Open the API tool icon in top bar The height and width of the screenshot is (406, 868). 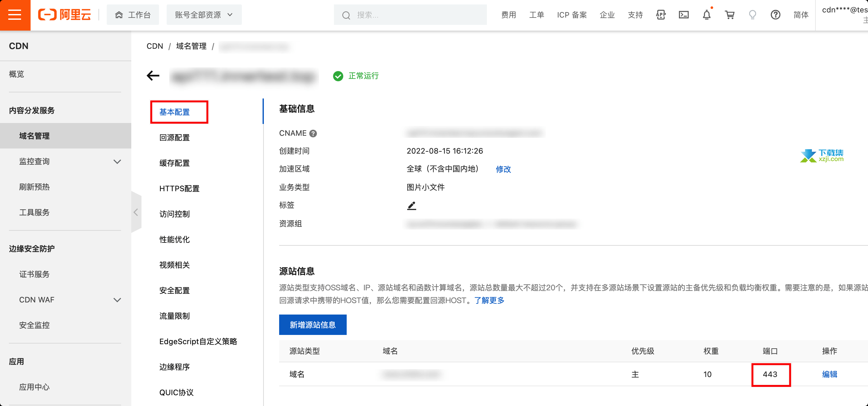[661, 15]
